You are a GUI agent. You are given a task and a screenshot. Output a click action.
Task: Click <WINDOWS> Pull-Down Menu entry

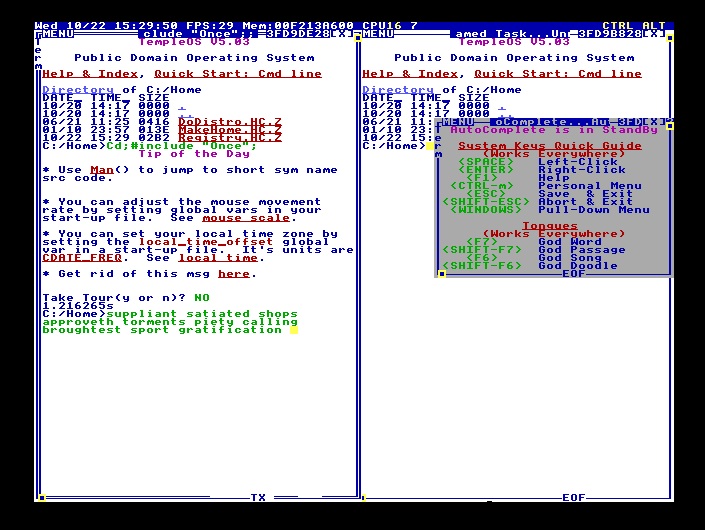coord(550,210)
